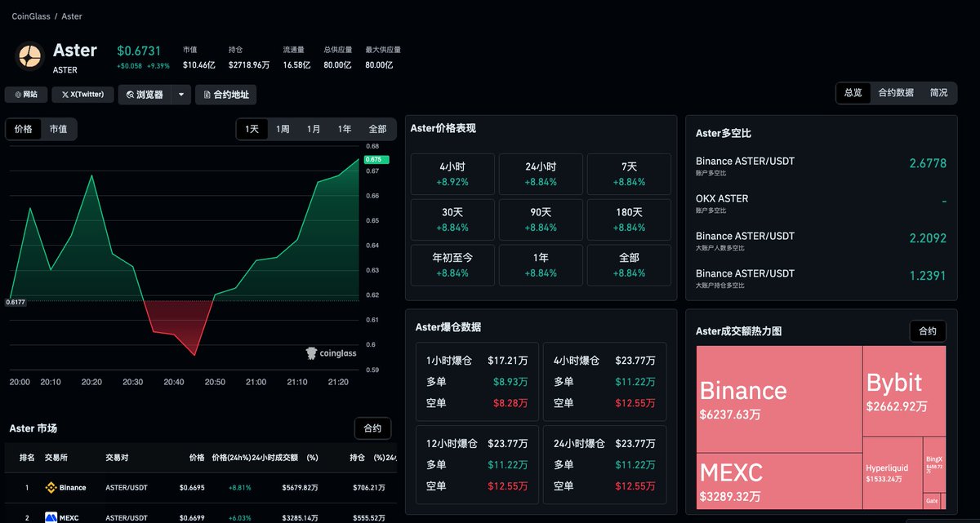
Task: Sort market table by 排名 column
Action: pyautogui.click(x=27, y=459)
